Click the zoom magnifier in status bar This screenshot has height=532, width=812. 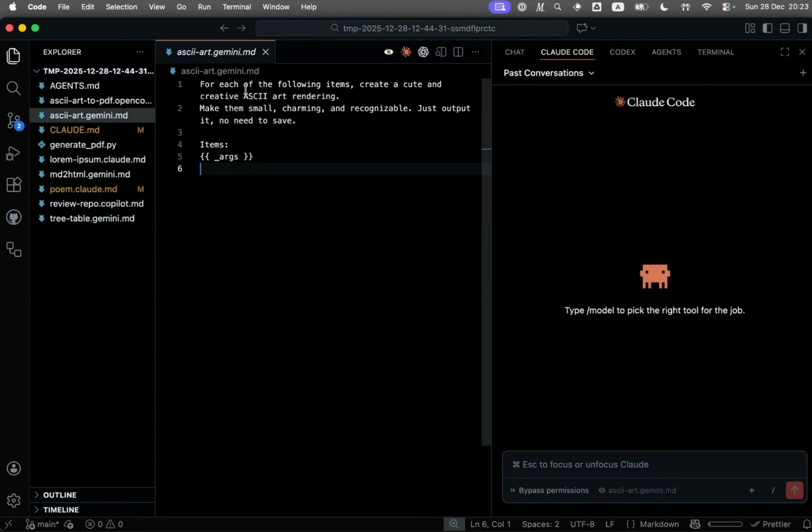coord(454,524)
